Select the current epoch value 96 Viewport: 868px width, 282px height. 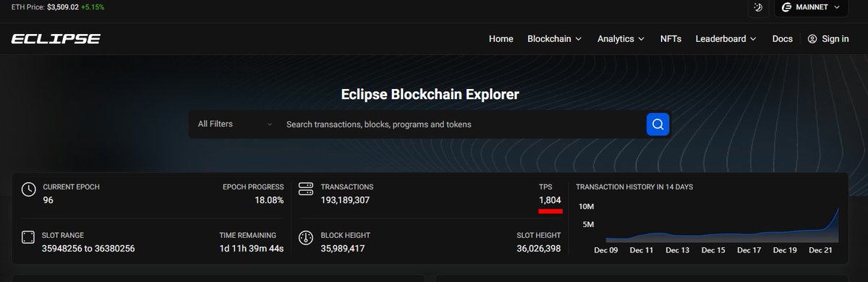(48, 200)
